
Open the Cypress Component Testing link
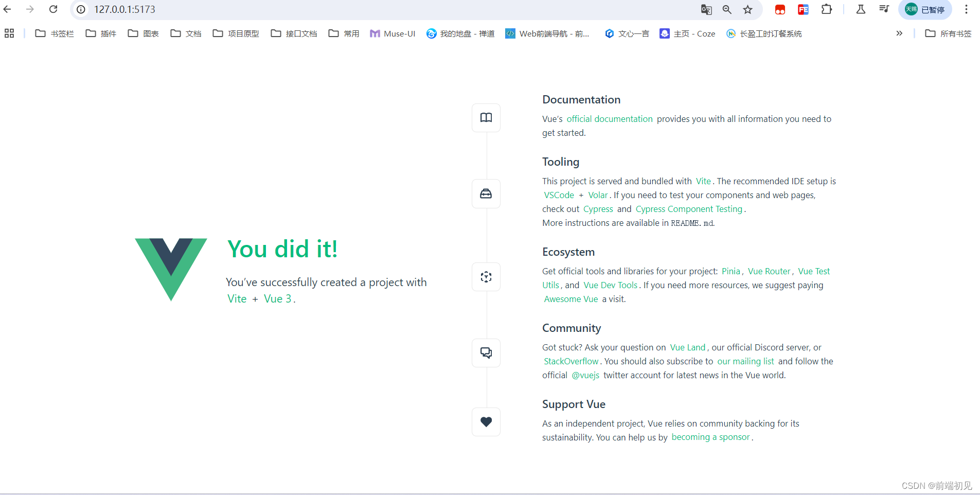[689, 209]
